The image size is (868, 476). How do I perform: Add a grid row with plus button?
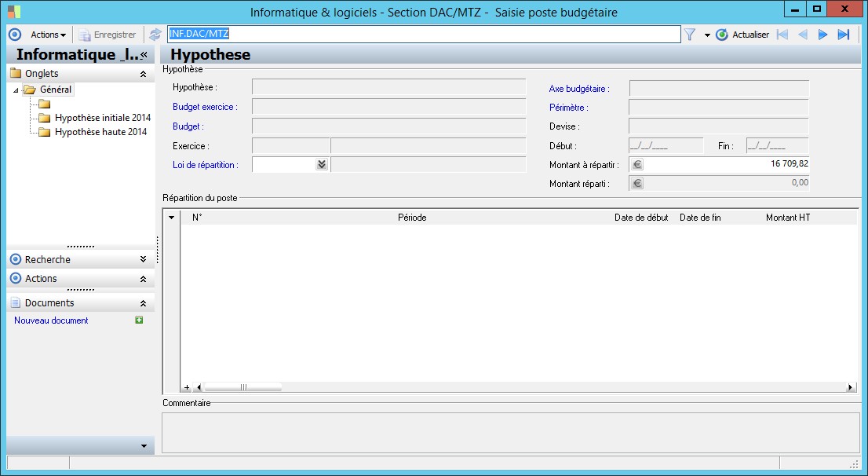click(187, 387)
